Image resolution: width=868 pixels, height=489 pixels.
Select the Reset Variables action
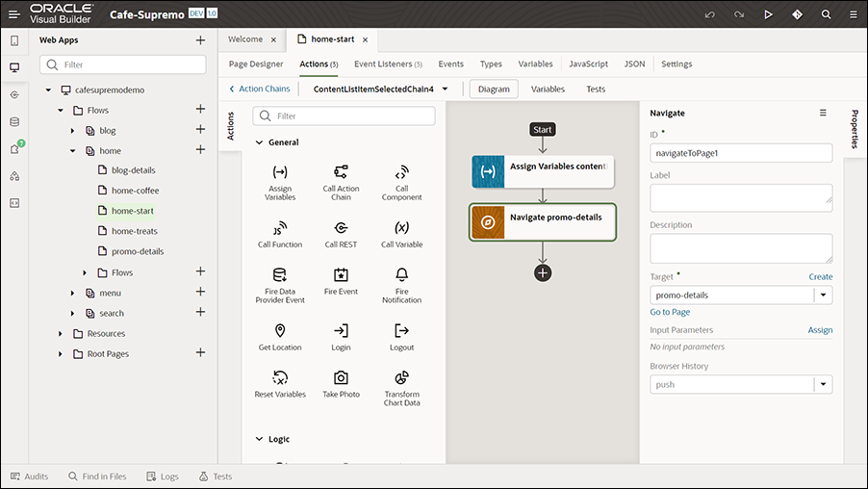click(x=280, y=384)
